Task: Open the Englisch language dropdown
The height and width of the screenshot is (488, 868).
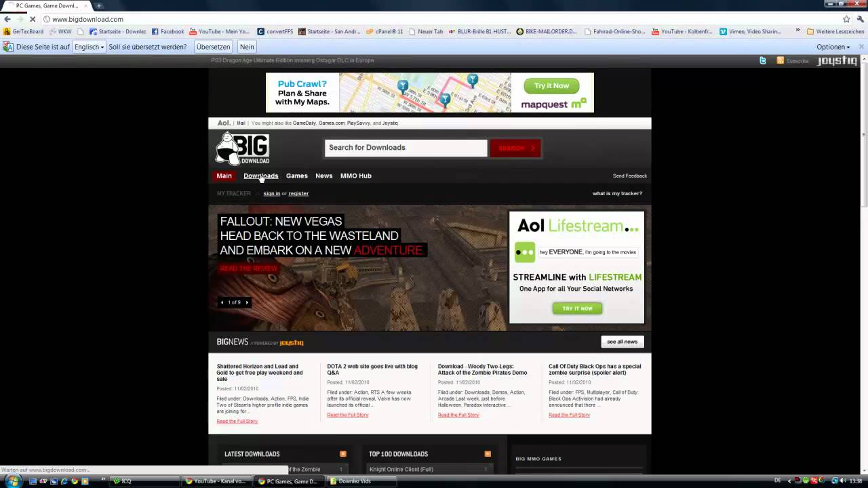Action: click(x=89, y=47)
